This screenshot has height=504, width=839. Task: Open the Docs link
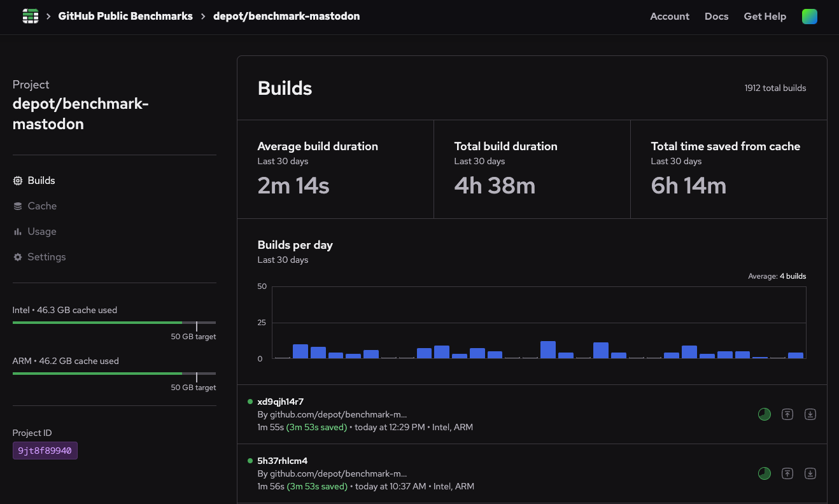tap(716, 17)
